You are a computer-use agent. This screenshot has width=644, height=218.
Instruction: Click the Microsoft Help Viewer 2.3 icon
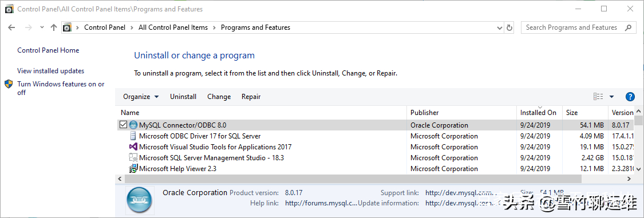pos(133,168)
